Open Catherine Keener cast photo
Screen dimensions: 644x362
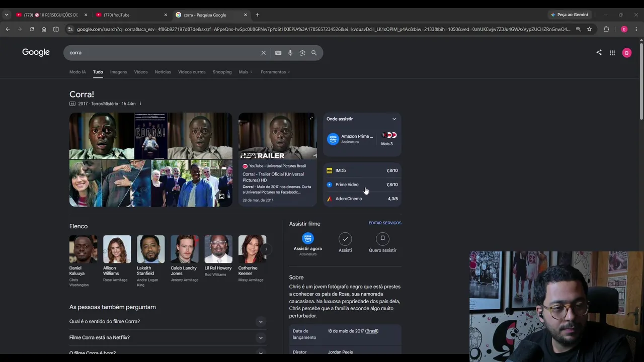(252, 249)
